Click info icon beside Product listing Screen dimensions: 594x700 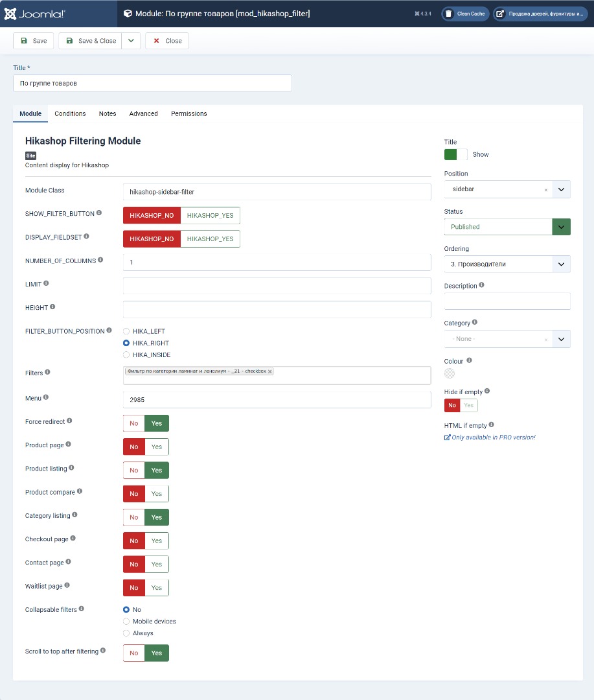coord(71,468)
